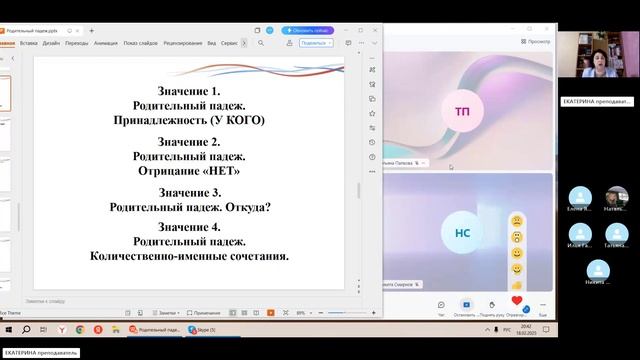This screenshot has height=360, width=640.
Task: Open Yandex Browser from the taskbar
Action: click(x=62, y=329)
